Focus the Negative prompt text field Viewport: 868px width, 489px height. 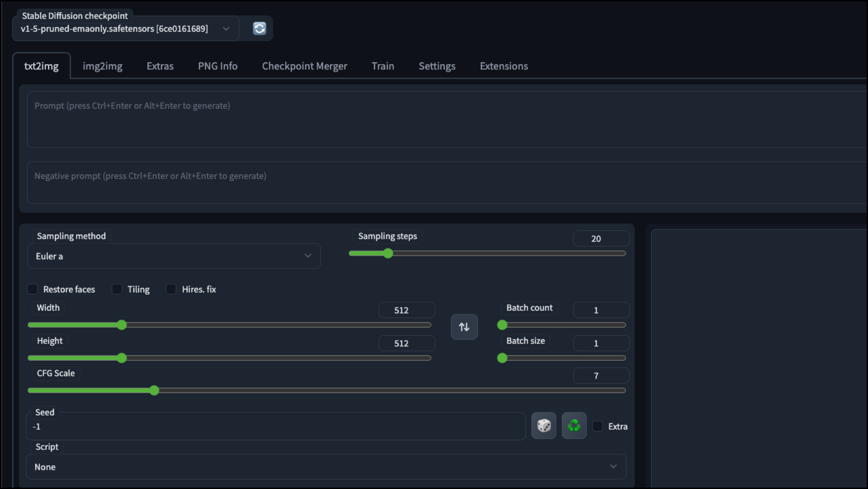(x=439, y=183)
